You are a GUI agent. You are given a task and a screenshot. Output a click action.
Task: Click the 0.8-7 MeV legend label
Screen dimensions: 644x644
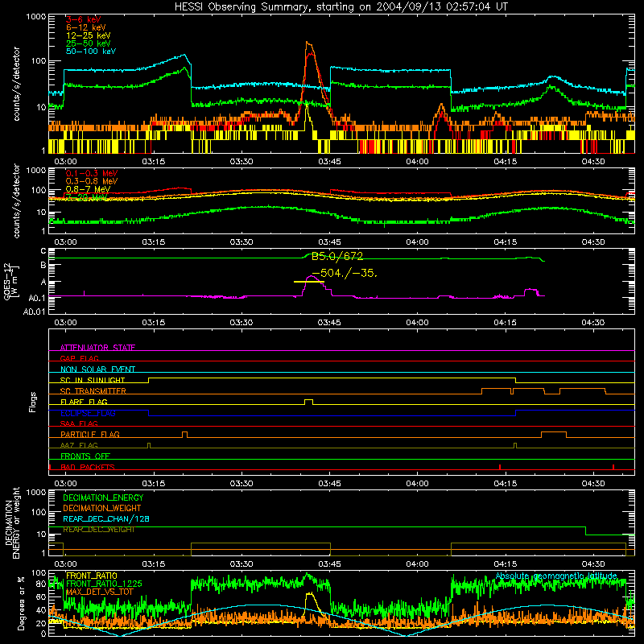[88, 189]
